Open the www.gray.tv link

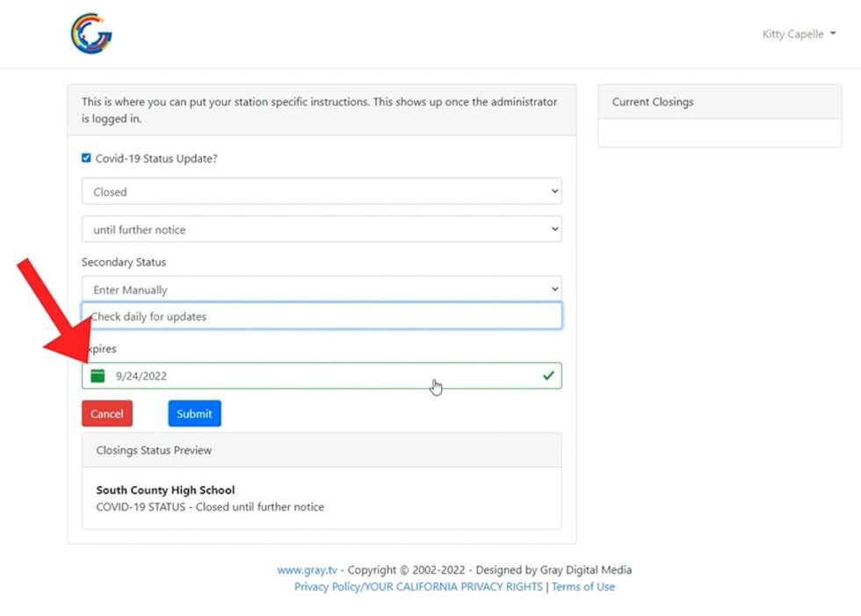click(x=307, y=569)
